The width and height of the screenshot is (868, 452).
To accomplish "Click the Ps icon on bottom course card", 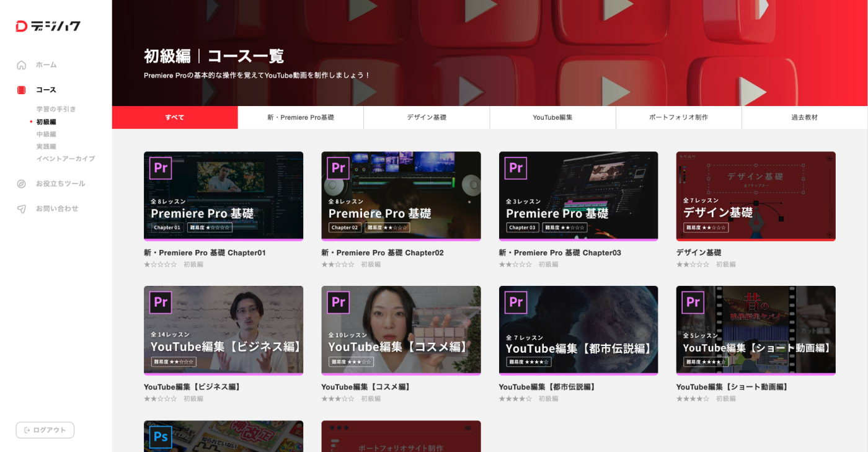I will [161, 436].
